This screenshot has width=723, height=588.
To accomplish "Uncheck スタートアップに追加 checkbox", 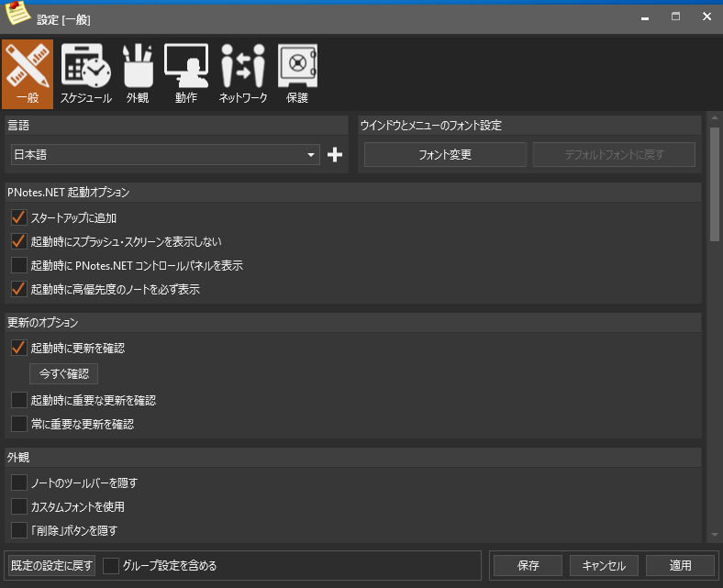I will point(18,218).
